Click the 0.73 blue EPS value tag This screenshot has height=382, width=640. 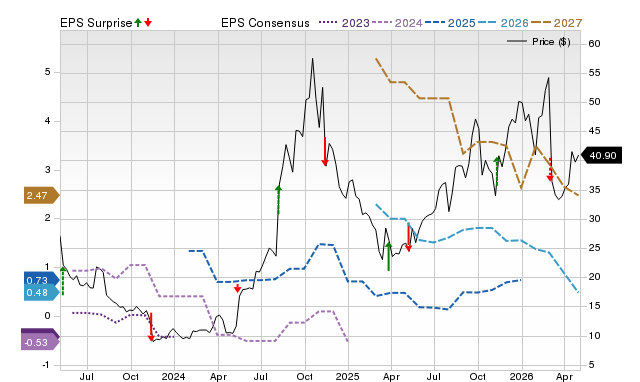(41, 280)
